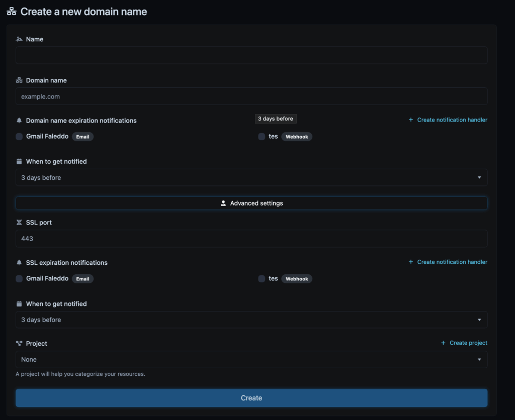Click the sitemap icon in the page heading
The image size is (515, 420).
(12, 12)
